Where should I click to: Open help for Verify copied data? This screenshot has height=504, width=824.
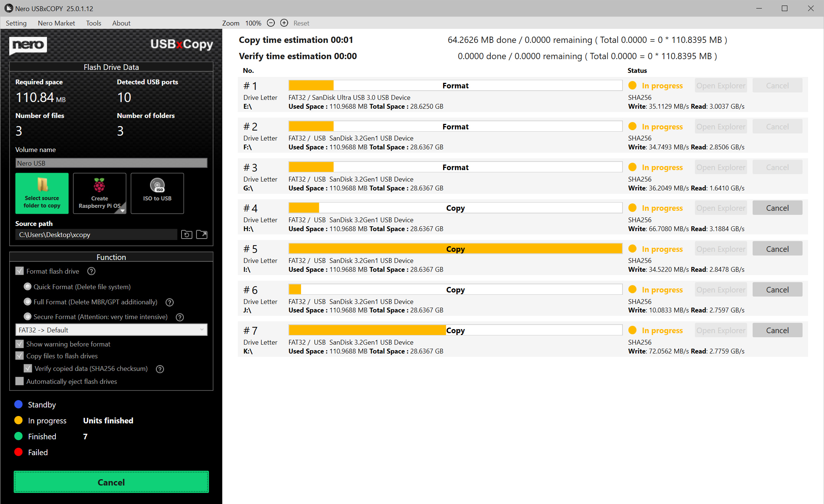pyautogui.click(x=160, y=369)
